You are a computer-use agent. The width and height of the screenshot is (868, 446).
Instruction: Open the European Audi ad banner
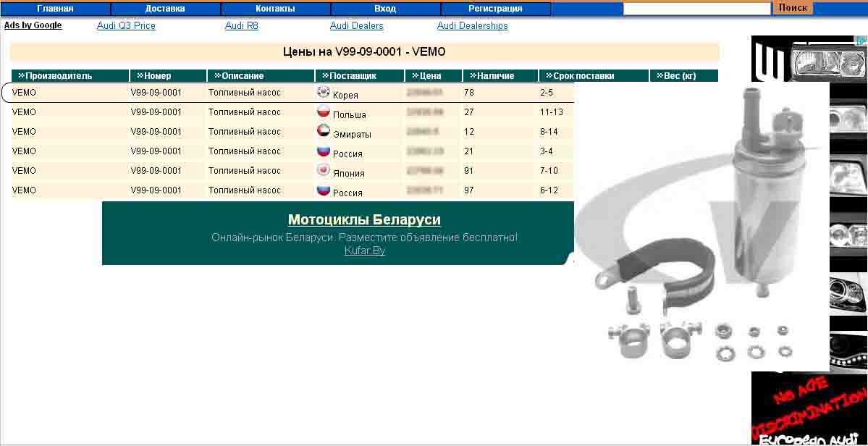click(809, 410)
